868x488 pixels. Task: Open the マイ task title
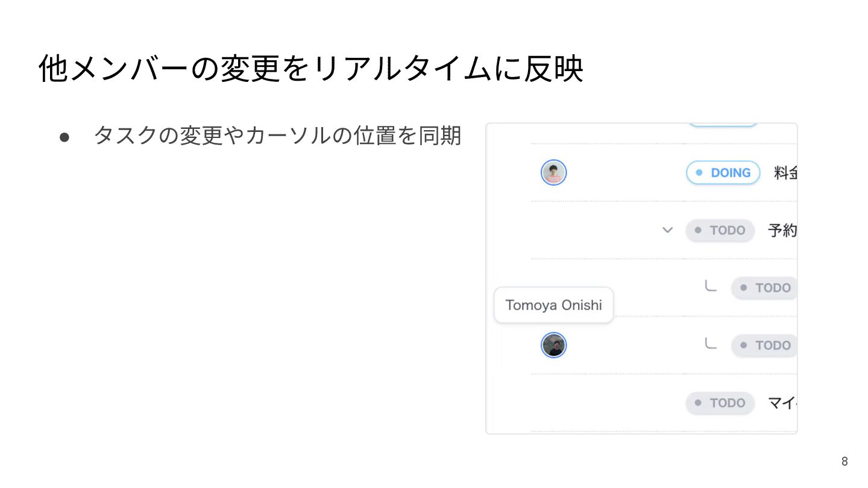pyautogui.click(x=782, y=402)
